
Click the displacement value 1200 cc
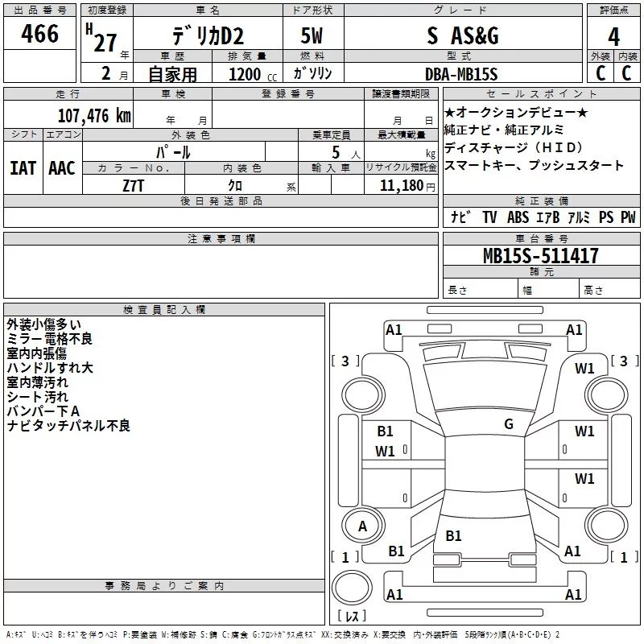(x=253, y=74)
